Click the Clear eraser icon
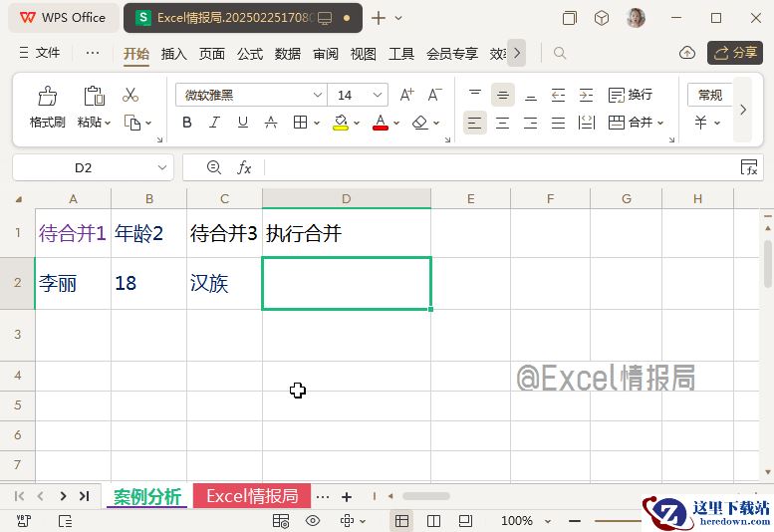Screen dimensions: 774x532 click(420, 122)
